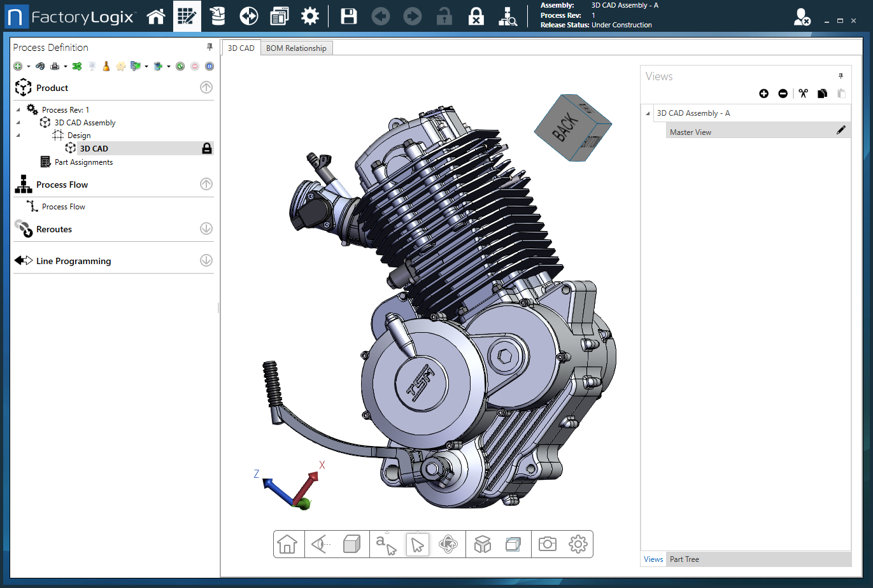Toggle the lock on the 3D CAD node

click(x=206, y=148)
